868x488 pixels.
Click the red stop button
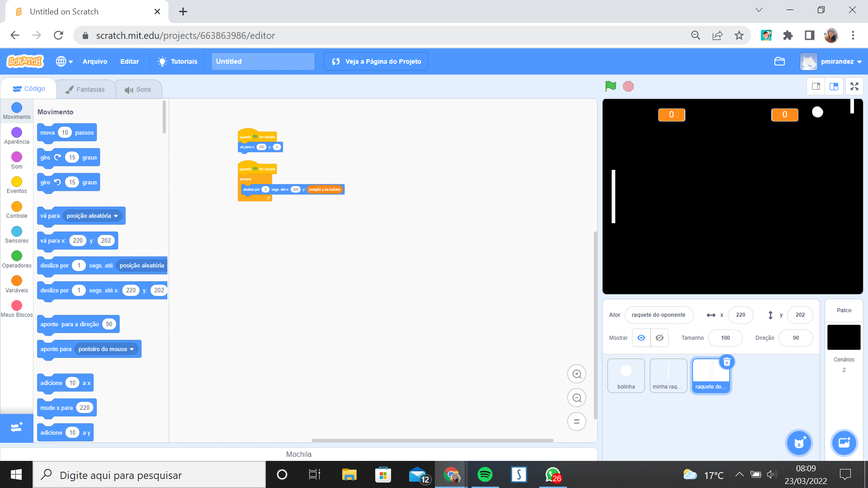click(628, 86)
